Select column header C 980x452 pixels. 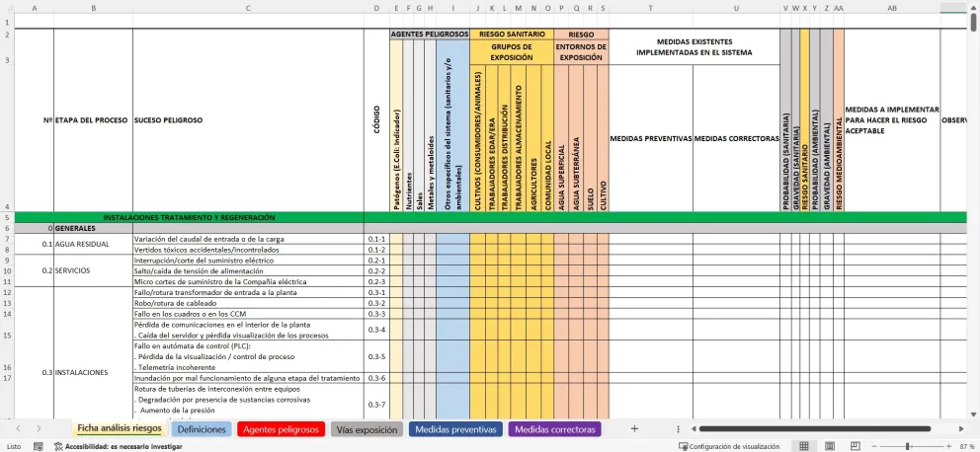248,8
